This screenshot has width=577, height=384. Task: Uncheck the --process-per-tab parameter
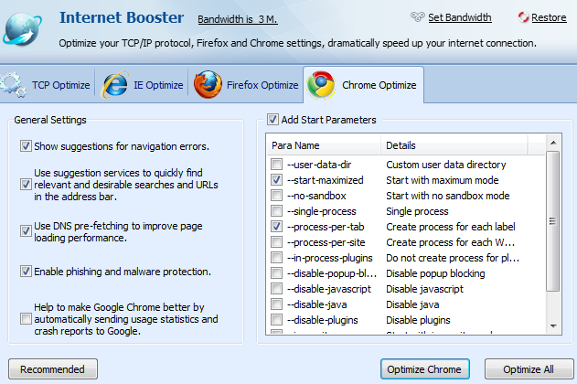pos(277,227)
